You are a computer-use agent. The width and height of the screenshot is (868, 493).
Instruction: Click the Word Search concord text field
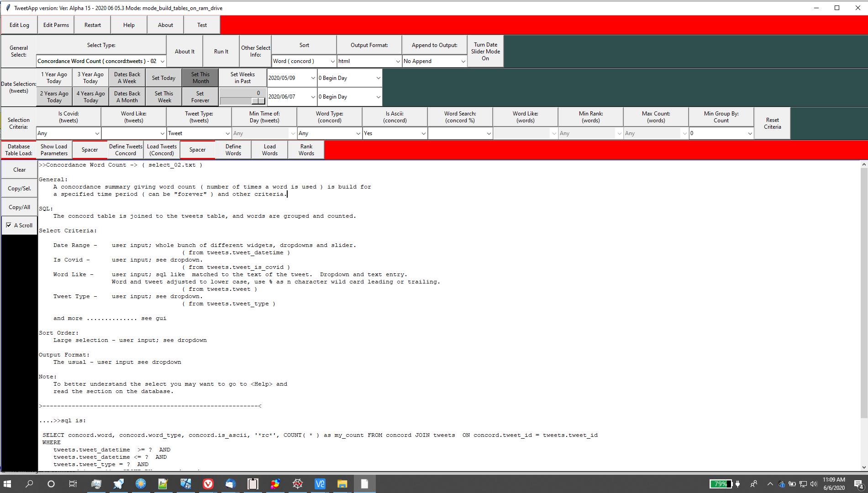(x=457, y=133)
